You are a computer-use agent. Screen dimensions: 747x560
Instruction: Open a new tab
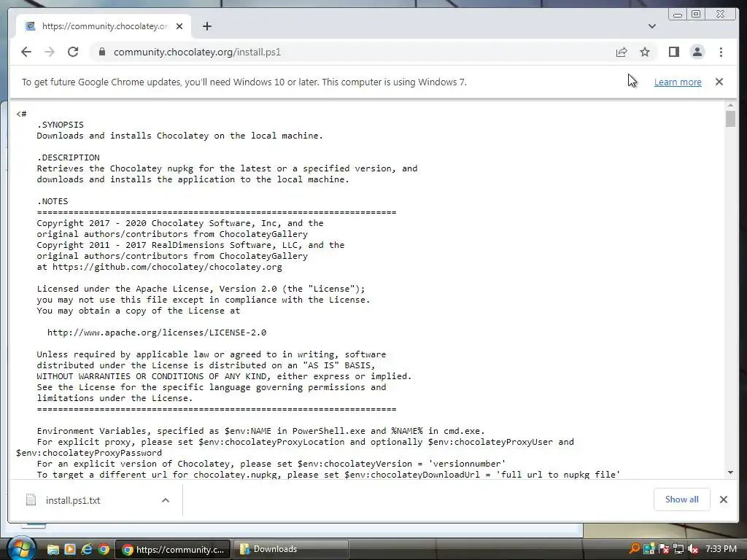click(206, 26)
